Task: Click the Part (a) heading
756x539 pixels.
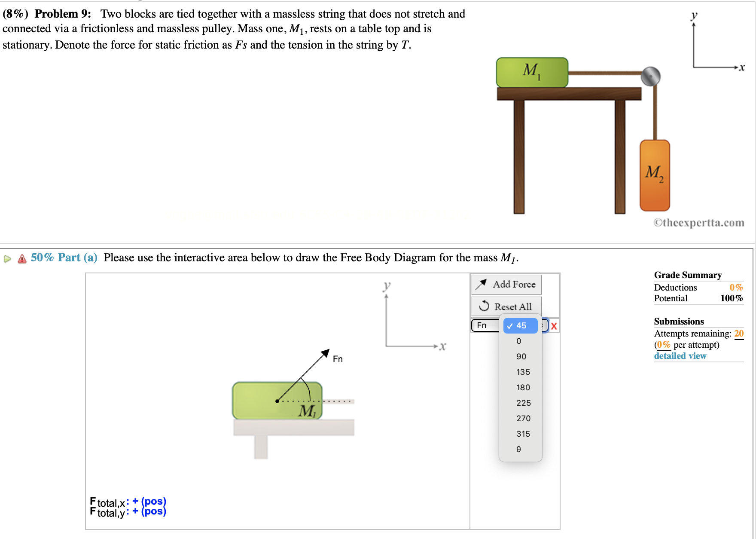Action: click(x=64, y=257)
